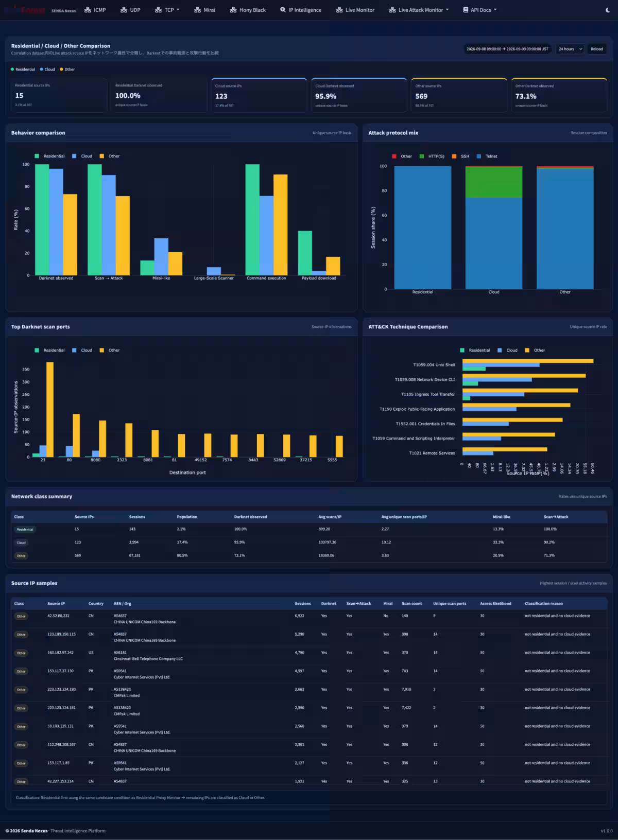The image size is (618, 840).
Task: Toggle Other in Attack protocol mix legend
Action: 402,156
